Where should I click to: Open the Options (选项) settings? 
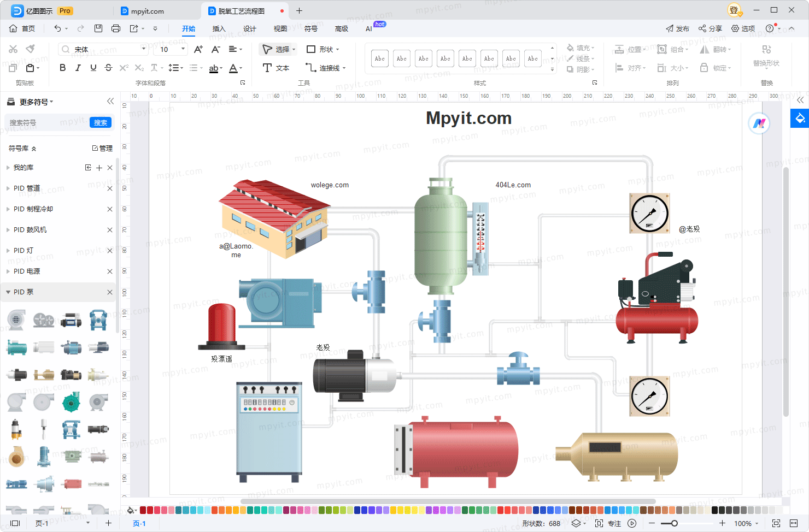point(743,28)
